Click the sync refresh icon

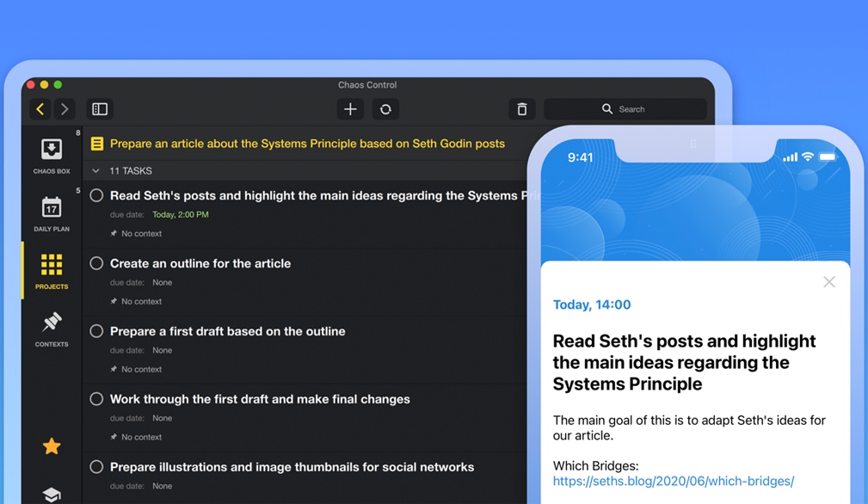point(385,109)
